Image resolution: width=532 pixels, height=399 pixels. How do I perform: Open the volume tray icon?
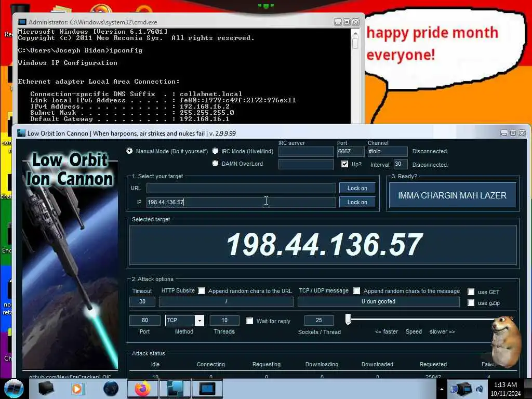(480, 389)
